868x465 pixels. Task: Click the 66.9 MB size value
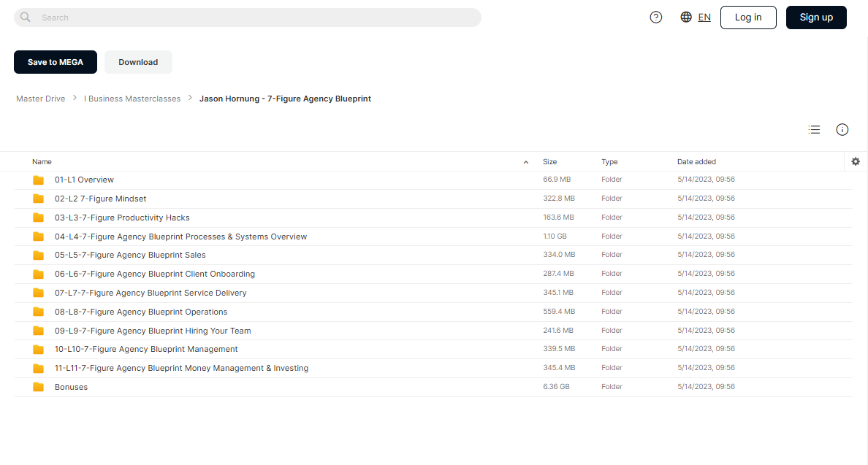click(x=556, y=179)
